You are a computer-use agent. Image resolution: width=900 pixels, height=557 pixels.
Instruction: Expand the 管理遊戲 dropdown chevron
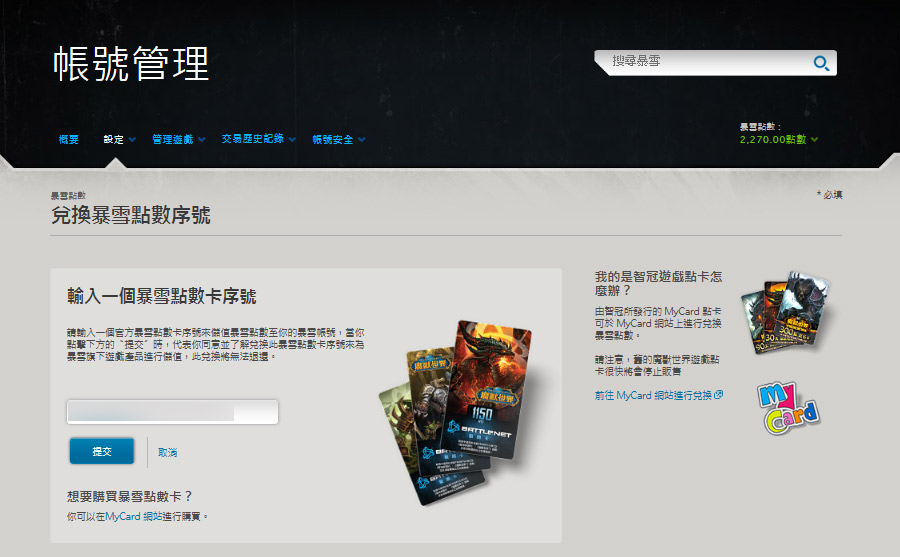pos(201,140)
